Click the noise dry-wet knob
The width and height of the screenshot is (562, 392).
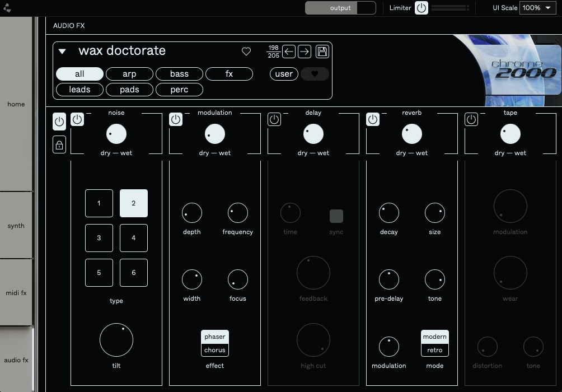tap(116, 134)
